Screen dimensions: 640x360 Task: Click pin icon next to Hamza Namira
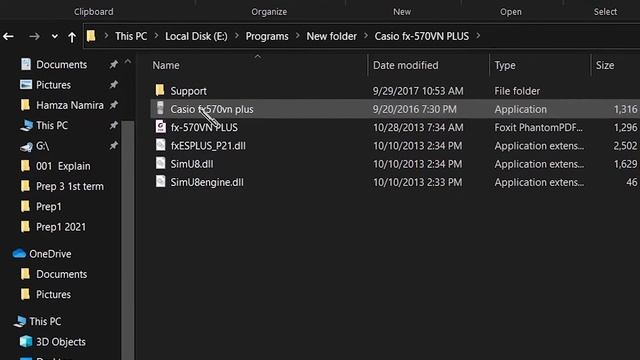click(x=113, y=105)
